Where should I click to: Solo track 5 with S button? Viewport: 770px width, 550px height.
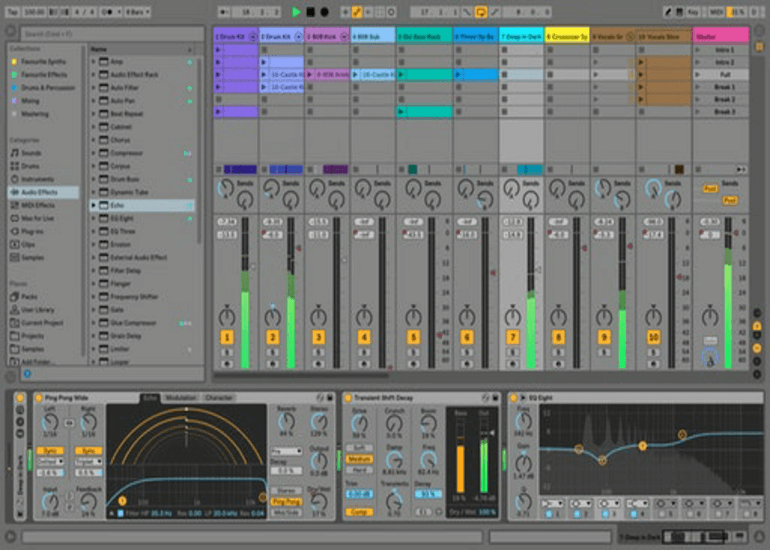[413, 352]
